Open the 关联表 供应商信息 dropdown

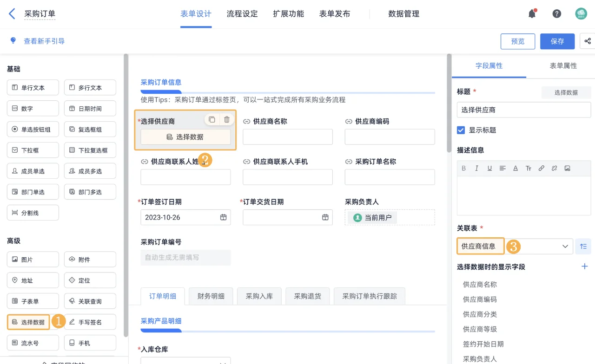(565, 247)
